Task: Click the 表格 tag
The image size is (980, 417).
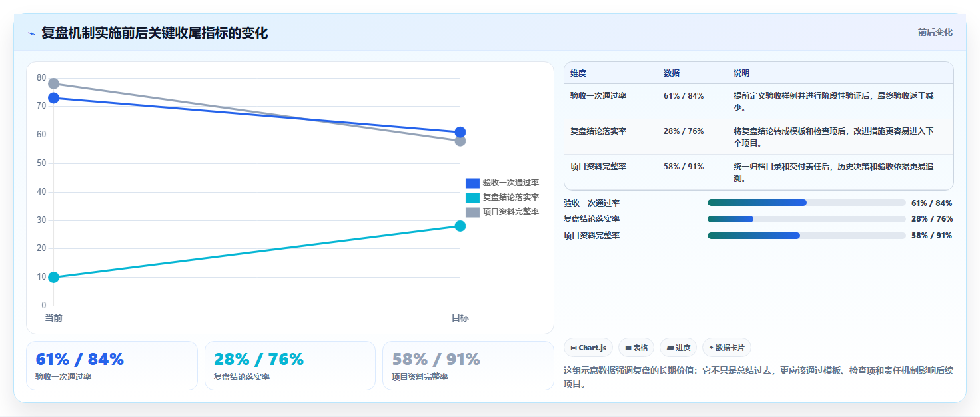Action: [x=636, y=348]
